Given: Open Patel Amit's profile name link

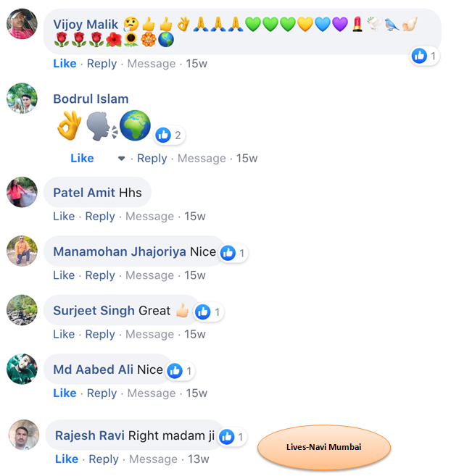Looking at the screenshot, I should 84,193.
